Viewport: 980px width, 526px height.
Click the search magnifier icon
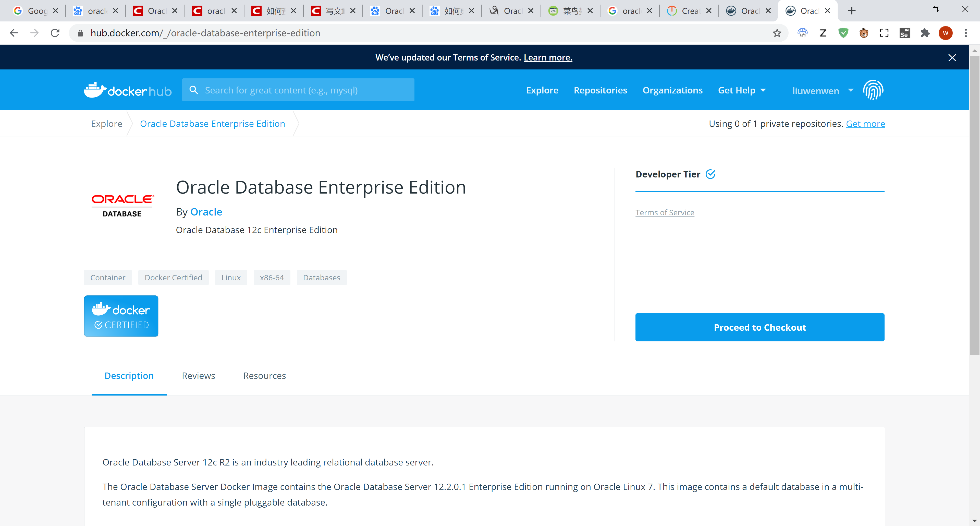coord(194,90)
